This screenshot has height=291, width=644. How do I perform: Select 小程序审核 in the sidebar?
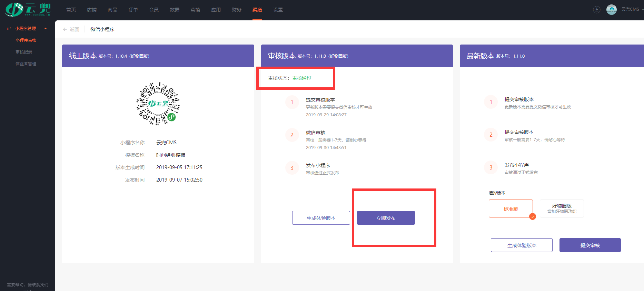pos(26,40)
